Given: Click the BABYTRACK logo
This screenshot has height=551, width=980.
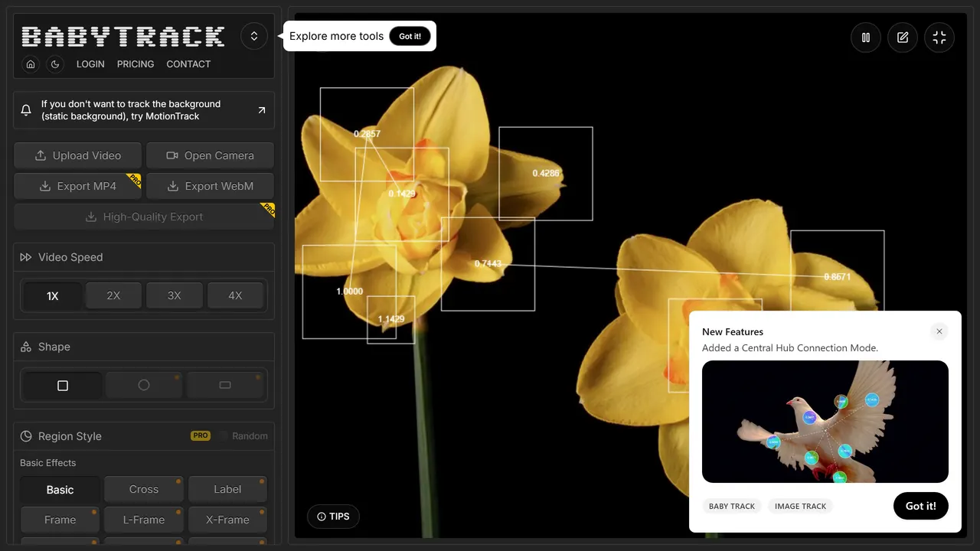Looking at the screenshot, I should point(123,36).
